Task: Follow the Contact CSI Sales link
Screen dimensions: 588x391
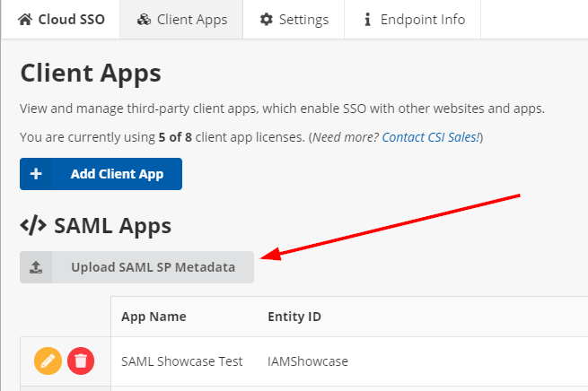Action: pos(431,137)
